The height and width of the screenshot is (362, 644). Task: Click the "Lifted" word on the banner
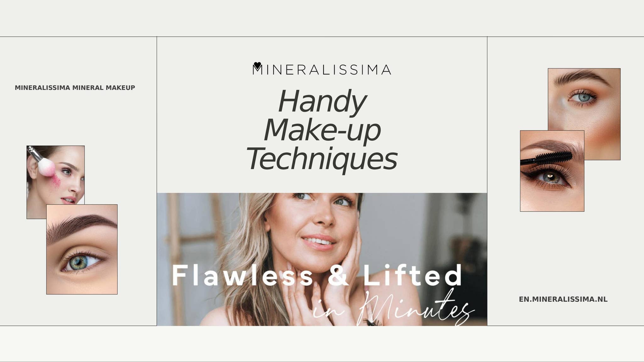(413, 276)
